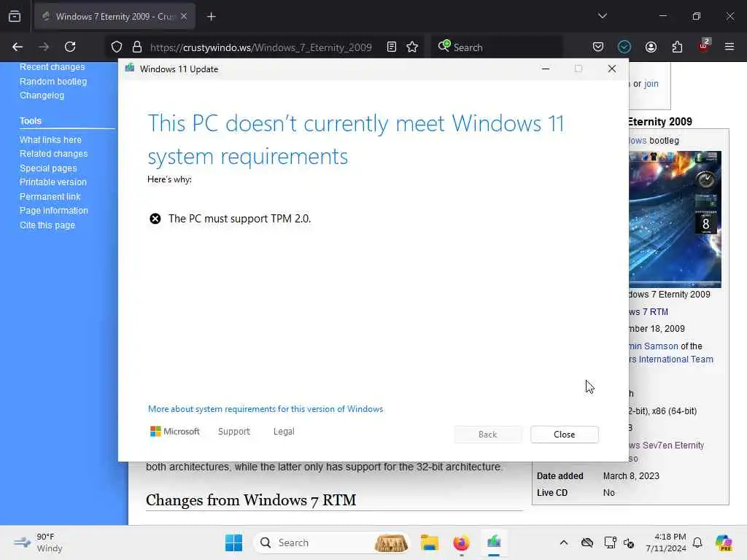The height and width of the screenshot is (560, 747).
Task: Open the Samson author link
Action: 654,346
